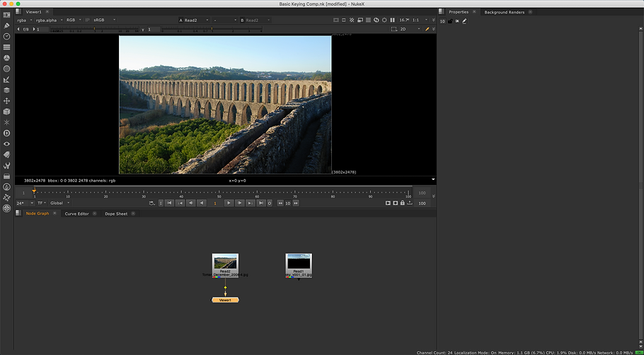
Task: Open the ToolSets wrench icon
Action: tap(6, 165)
